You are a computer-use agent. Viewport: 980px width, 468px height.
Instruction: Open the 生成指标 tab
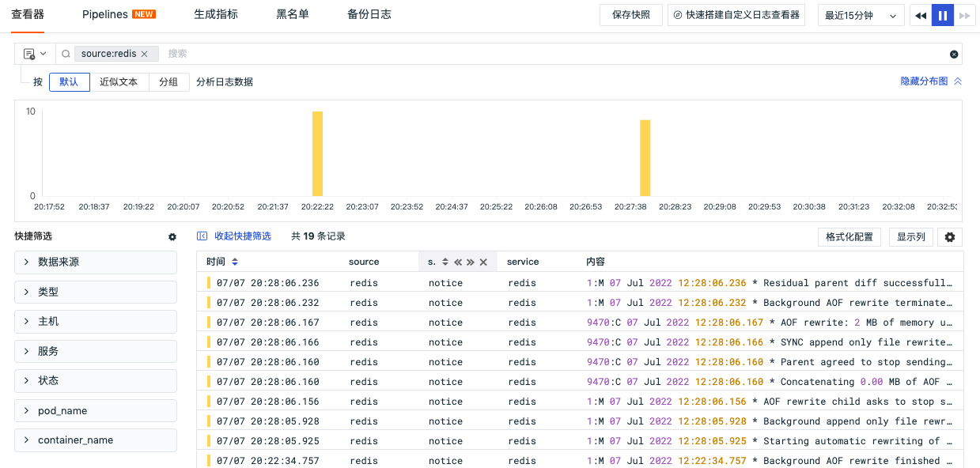216,15
